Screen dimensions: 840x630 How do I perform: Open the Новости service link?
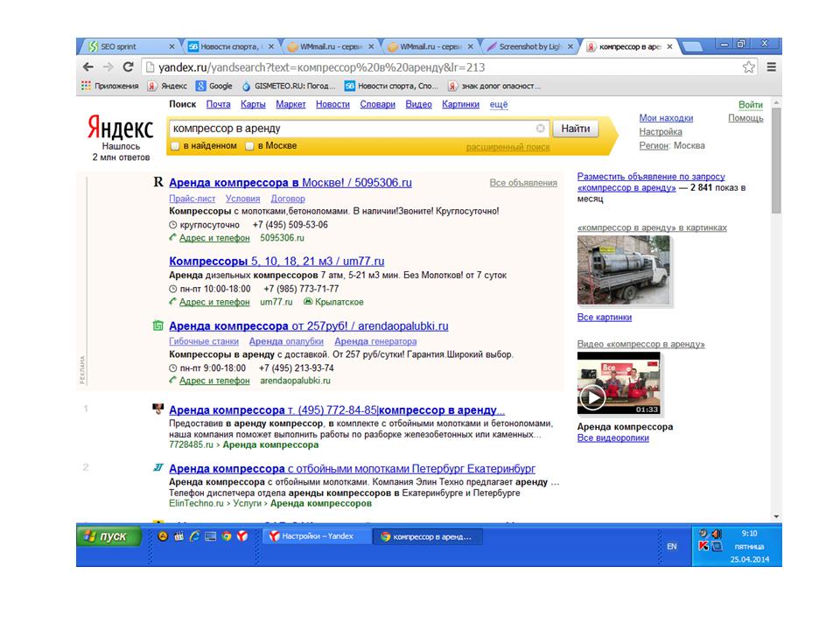pos(332,104)
